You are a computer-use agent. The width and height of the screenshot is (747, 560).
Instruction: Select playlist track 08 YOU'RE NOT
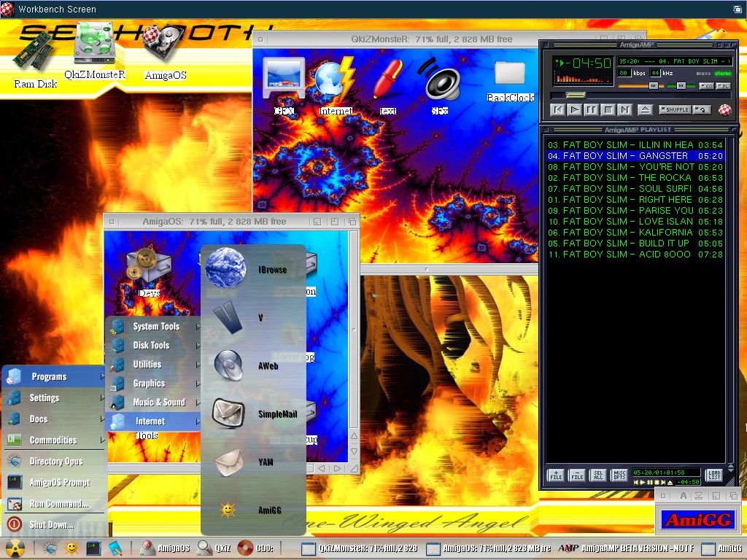click(635, 167)
